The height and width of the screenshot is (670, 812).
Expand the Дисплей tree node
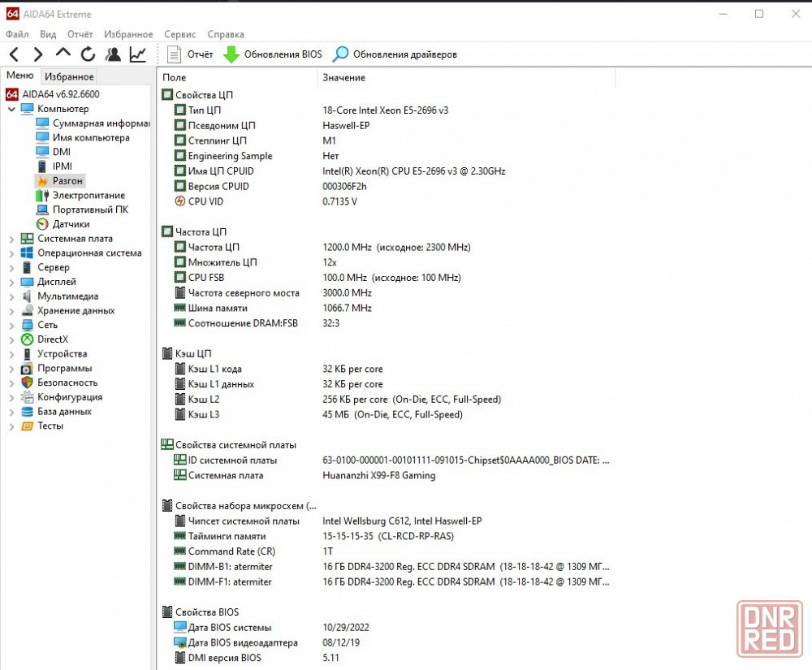point(11,283)
